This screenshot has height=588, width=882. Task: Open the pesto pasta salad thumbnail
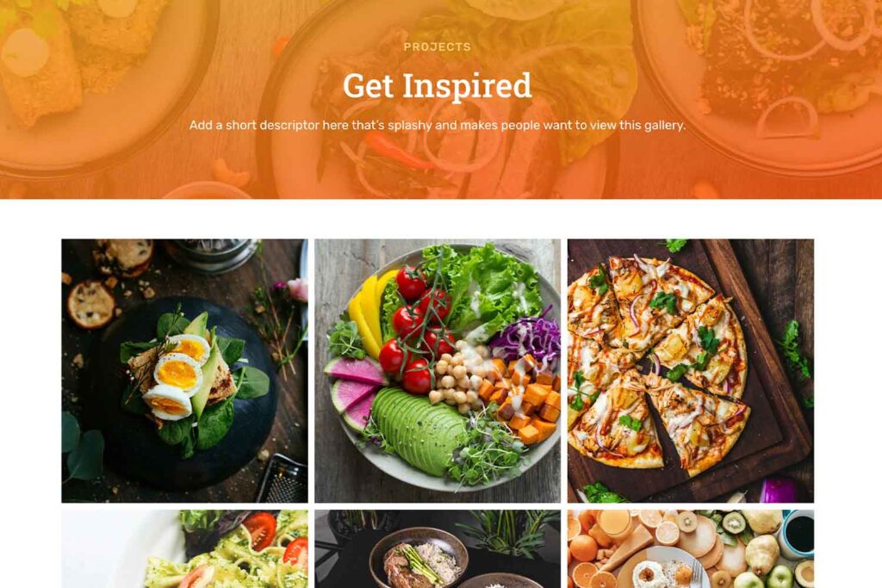tap(184, 549)
